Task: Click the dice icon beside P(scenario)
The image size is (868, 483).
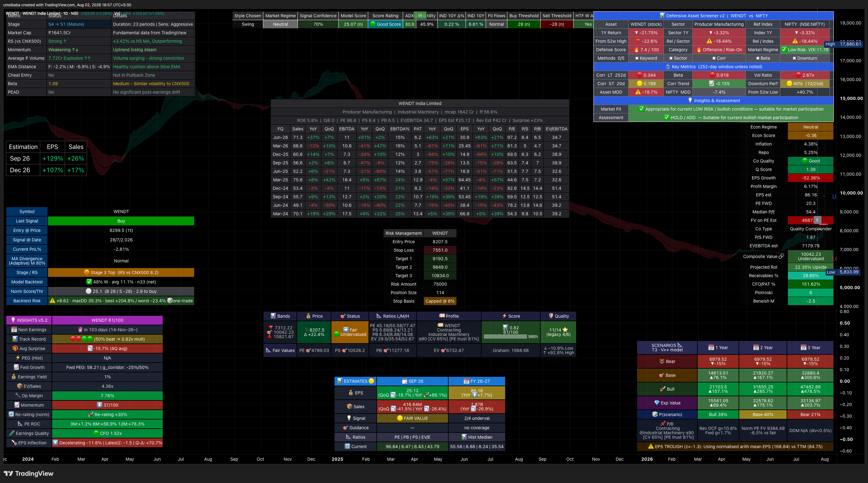Action: click(x=655, y=414)
